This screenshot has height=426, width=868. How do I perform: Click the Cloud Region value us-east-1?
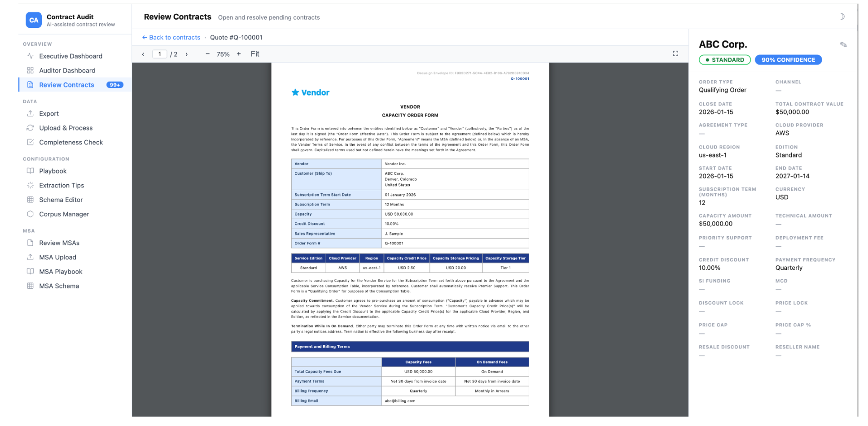(713, 155)
